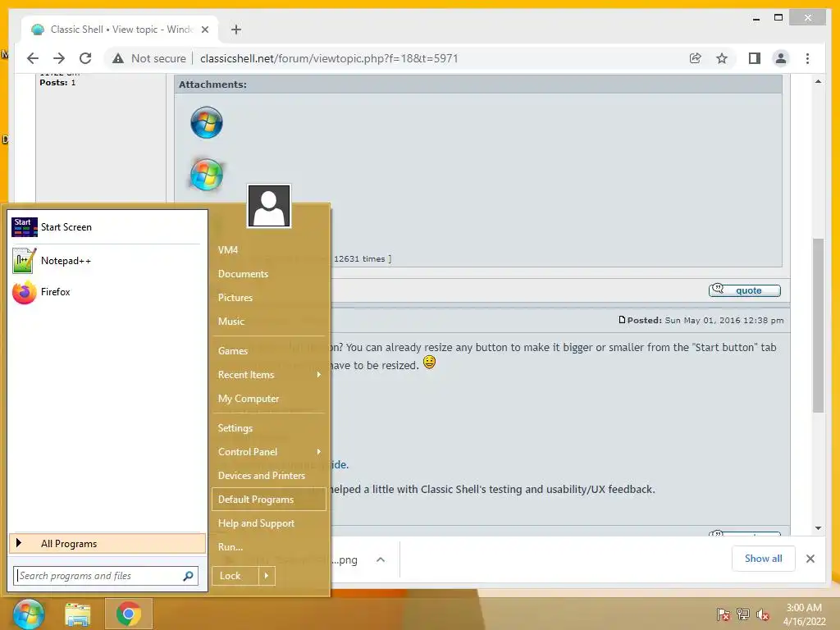This screenshot has height=630, width=840.
Task: Select Default Programs
Action: [269, 500]
